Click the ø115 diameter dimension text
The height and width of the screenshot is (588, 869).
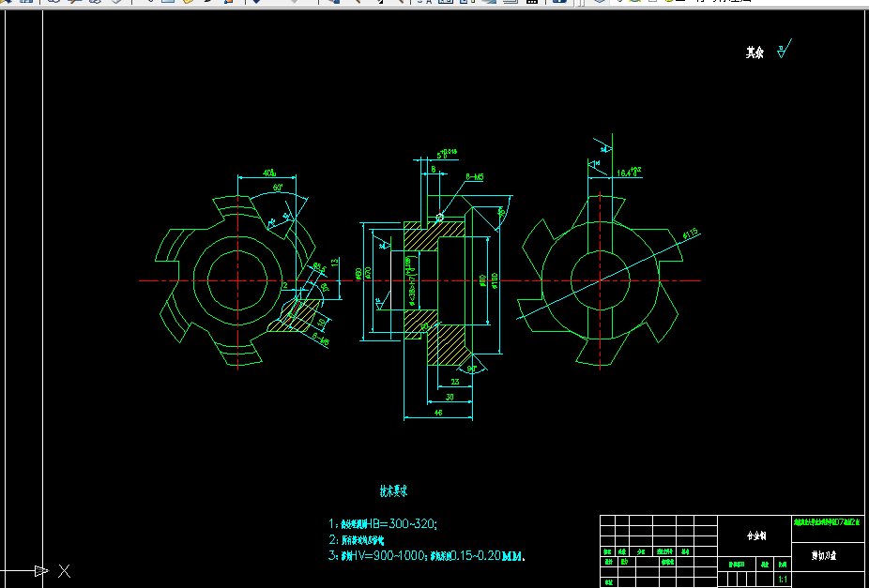pyautogui.click(x=690, y=234)
